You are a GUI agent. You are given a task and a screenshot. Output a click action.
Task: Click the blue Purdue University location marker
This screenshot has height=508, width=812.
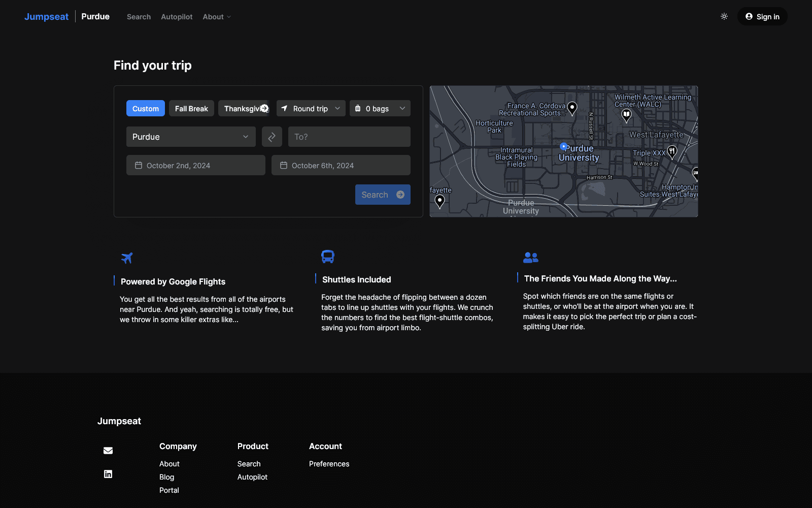click(x=563, y=146)
